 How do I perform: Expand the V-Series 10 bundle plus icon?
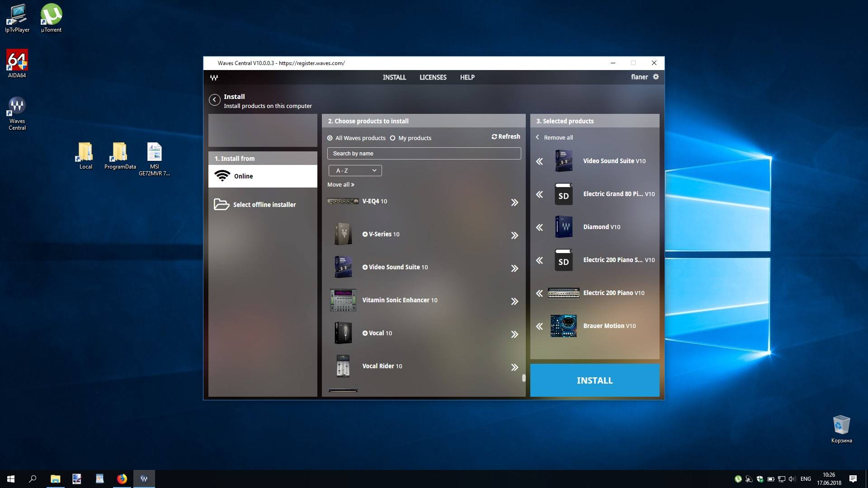(365, 234)
